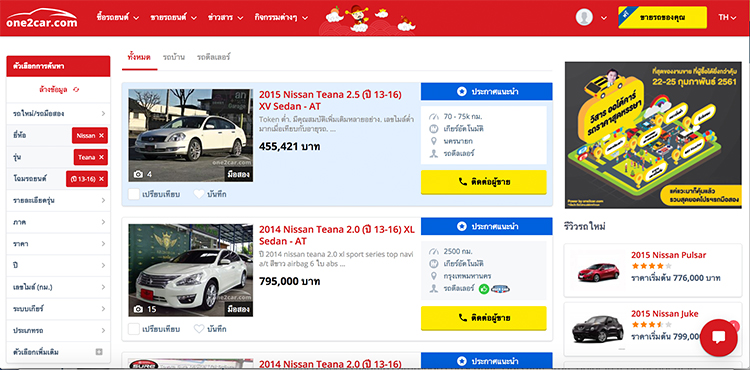The image size is (750, 370).
Task: Expand the ระบบเกียร์ transmission filter
Action: 58,309
